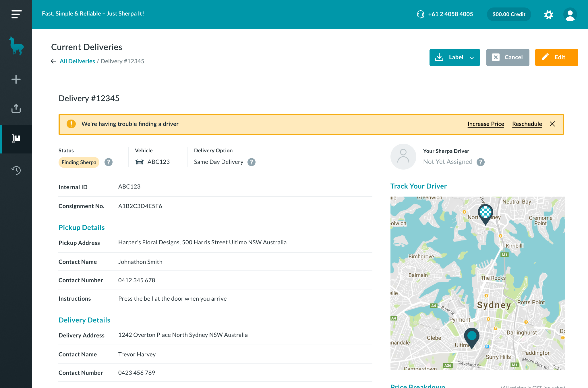Open help icon beside Same Day Delivery
Image resolution: width=588 pixels, height=388 pixels.
pos(252,162)
